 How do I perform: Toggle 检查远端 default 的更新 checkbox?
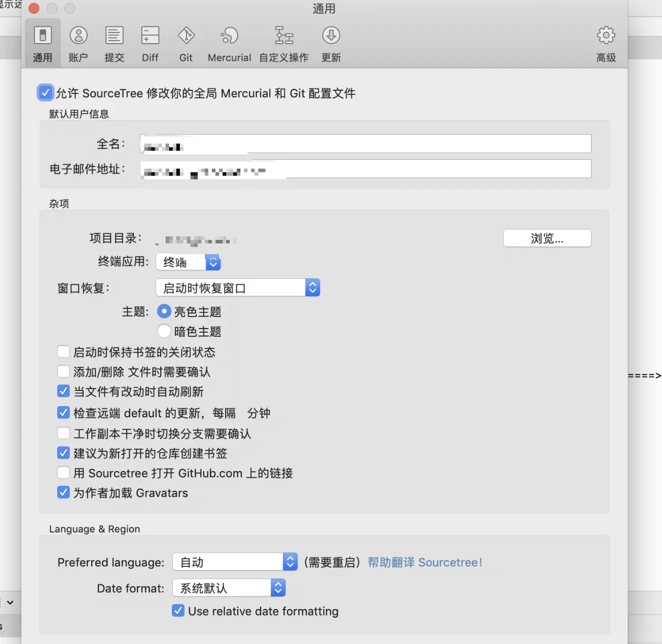coord(63,413)
